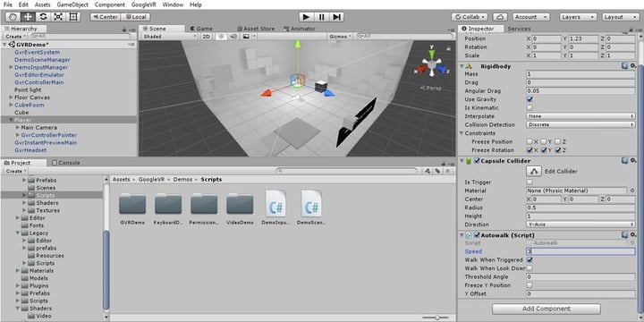
Task: Pause the game preview
Action: click(322, 17)
